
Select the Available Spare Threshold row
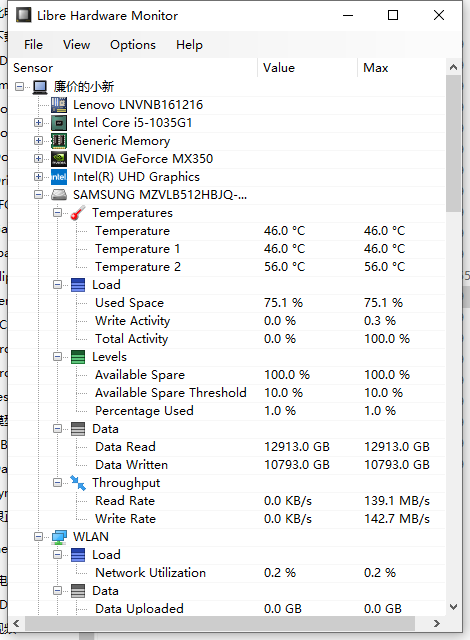pos(227,393)
